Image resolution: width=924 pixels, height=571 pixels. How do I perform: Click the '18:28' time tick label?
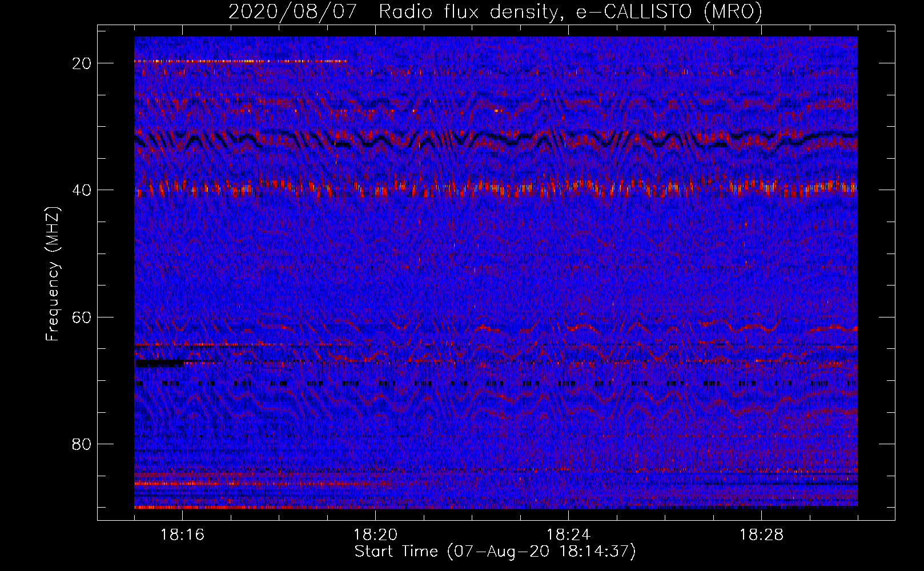coord(762,535)
